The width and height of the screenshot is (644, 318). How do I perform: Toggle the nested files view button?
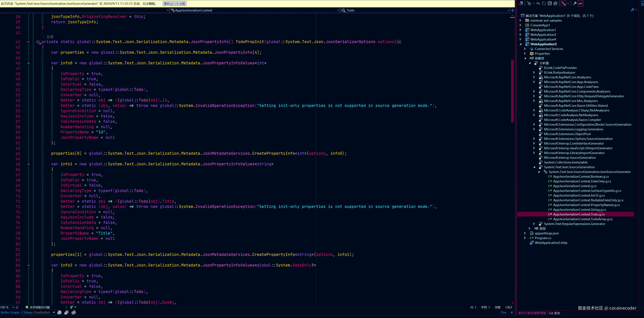(x=564, y=4)
